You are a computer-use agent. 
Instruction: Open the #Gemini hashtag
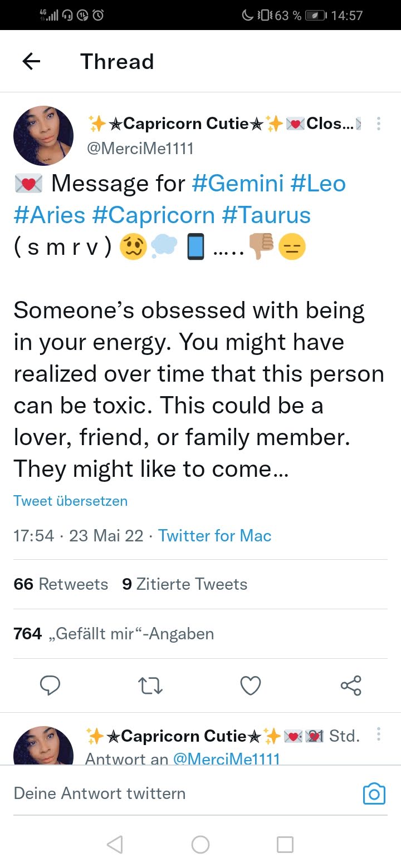point(237,184)
